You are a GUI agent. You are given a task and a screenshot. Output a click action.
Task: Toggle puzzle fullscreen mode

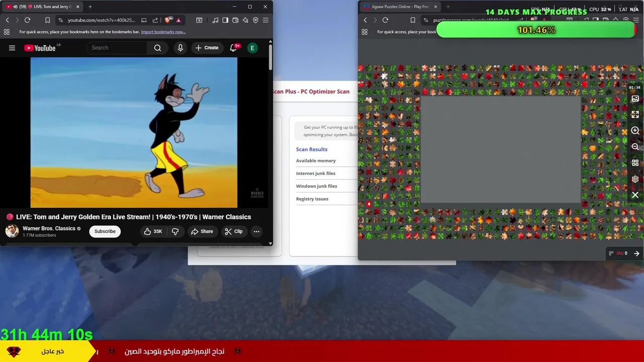[x=635, y=115]
